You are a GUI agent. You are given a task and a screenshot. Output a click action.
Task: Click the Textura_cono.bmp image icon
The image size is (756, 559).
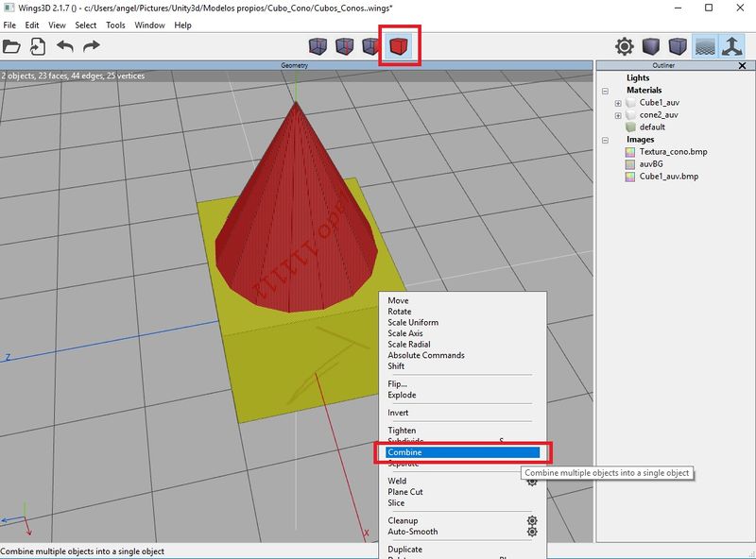point(630,152)
